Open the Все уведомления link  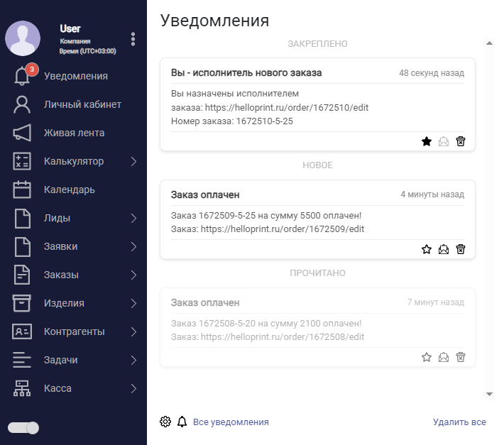click(231, 422)
